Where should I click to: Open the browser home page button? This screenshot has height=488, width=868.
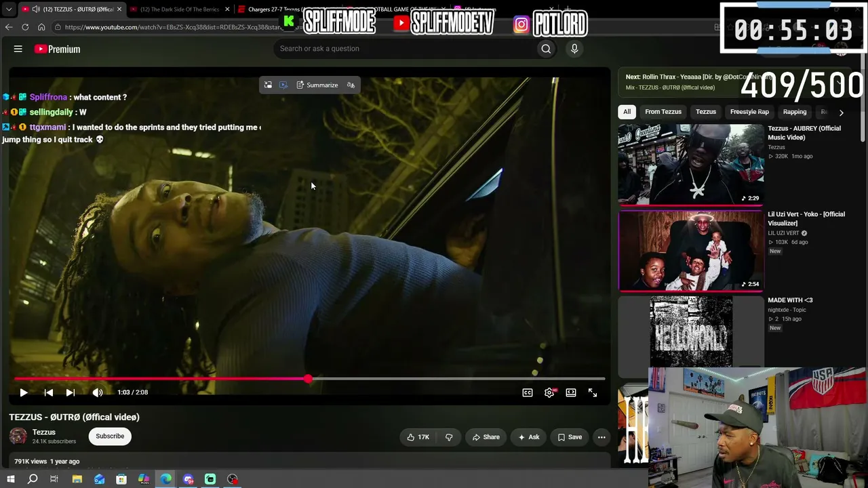[41, 27]
